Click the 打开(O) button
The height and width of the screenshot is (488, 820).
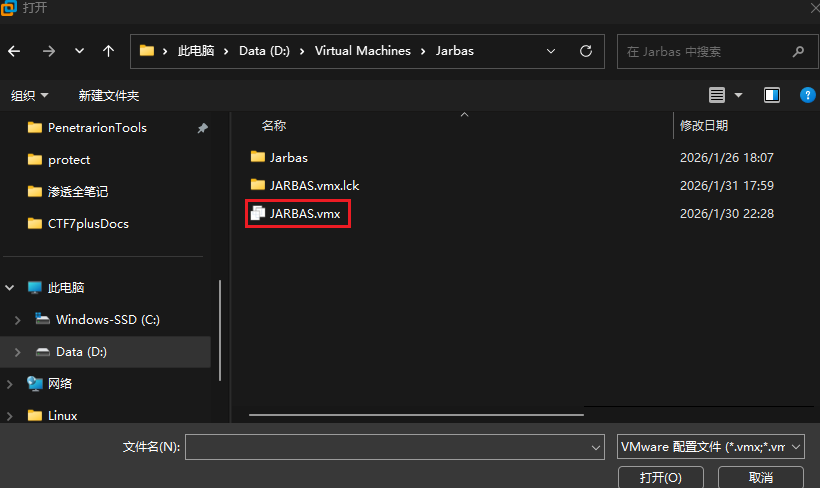(660, 477)
